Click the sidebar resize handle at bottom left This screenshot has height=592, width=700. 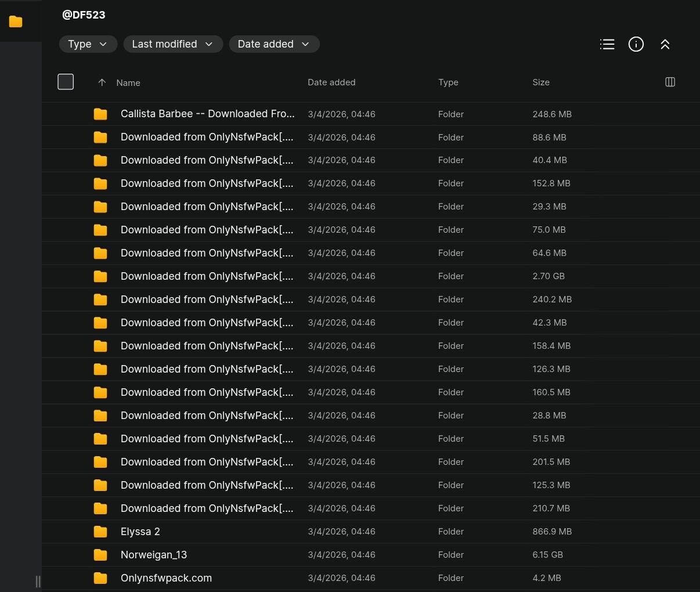(x=38, y=581)
